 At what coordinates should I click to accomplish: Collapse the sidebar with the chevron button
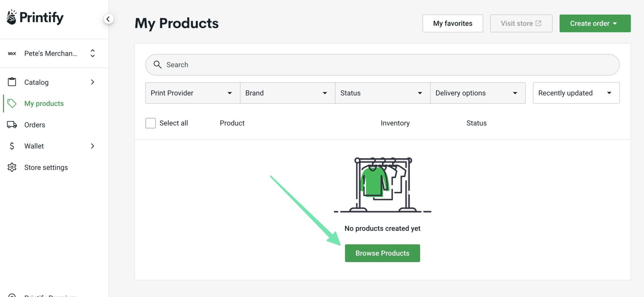pyautogui.click(x=108, y=19)
